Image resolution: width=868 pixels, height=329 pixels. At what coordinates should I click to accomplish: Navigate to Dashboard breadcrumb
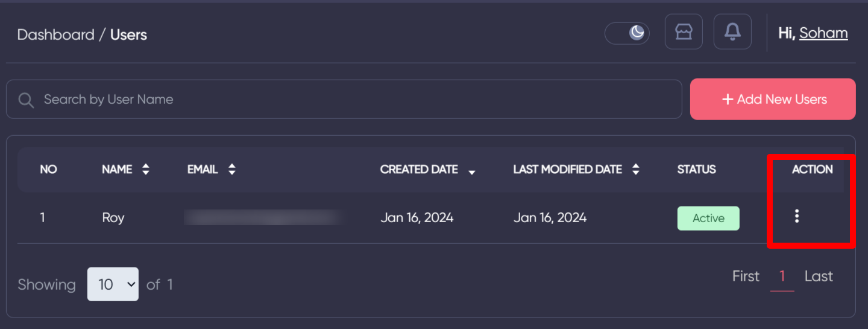point(55,35)
